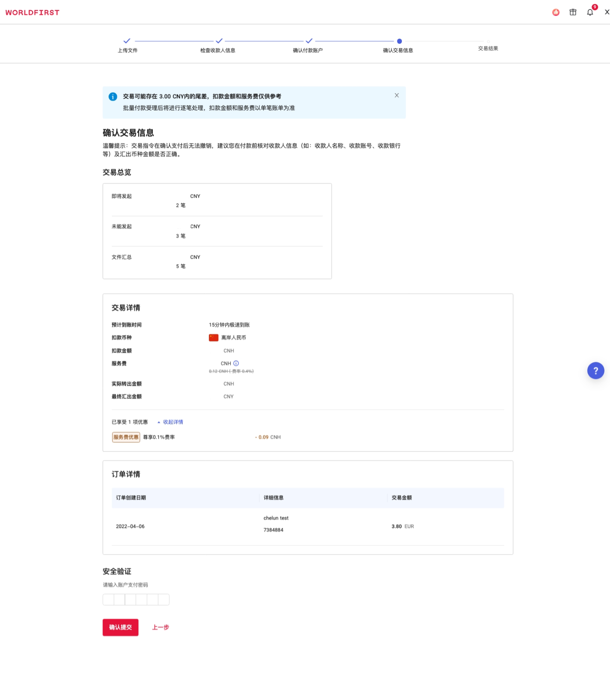Screen dimensions: 610x700
Task: Collapse discount details via 收起详情
Action: pos(172,422)
